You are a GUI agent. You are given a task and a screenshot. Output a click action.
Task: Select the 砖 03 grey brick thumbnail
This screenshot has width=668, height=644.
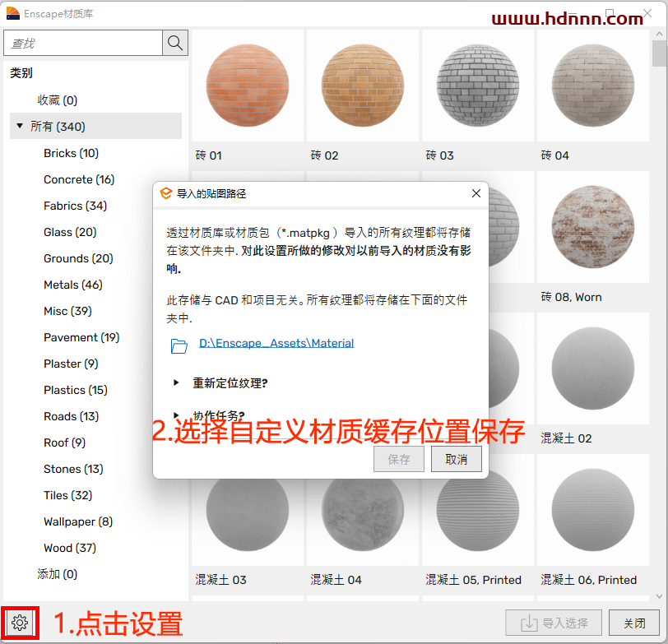coord(478,86)
